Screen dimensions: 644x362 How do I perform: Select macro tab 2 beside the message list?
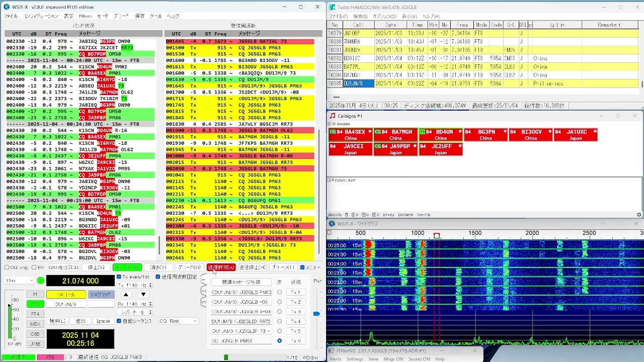[203, 292]
